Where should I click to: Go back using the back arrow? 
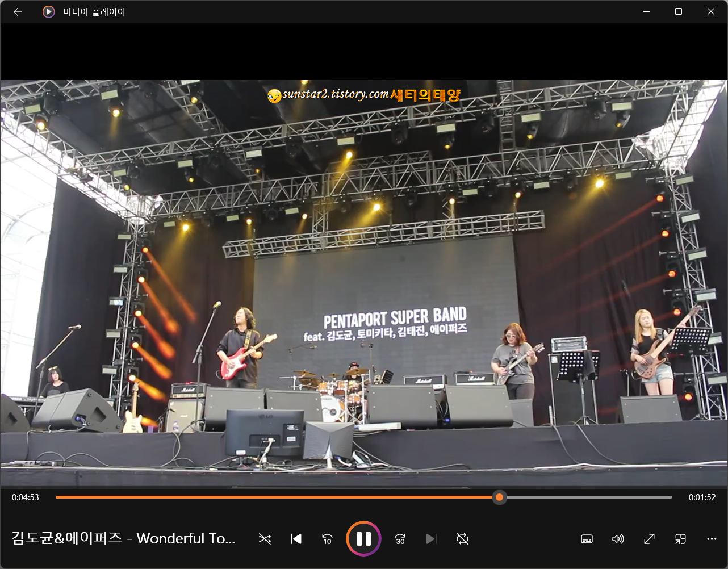coord(18,12)
